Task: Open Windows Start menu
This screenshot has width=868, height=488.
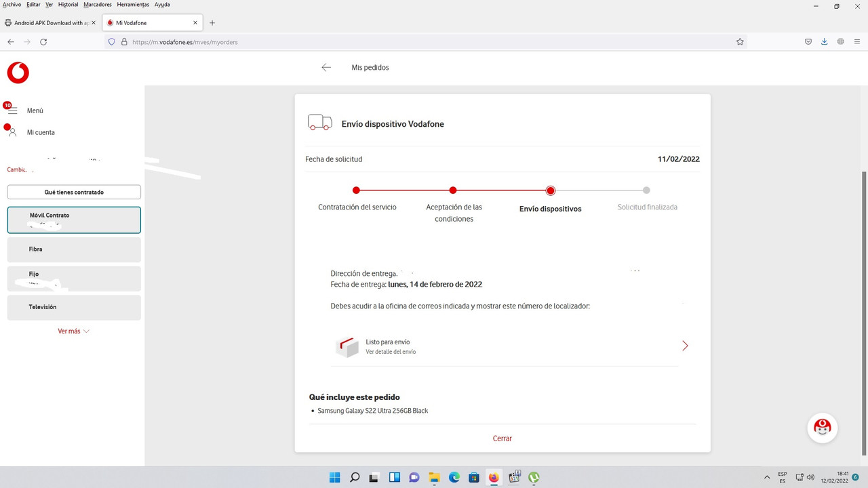Action: click(335, 477)
